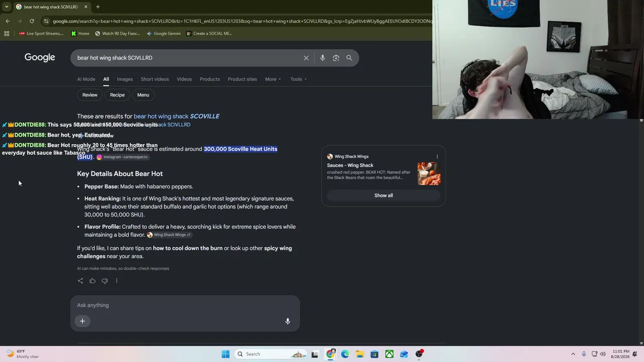Open File Explorer from taskbar
644x362 pixels.
coord(360,354)
